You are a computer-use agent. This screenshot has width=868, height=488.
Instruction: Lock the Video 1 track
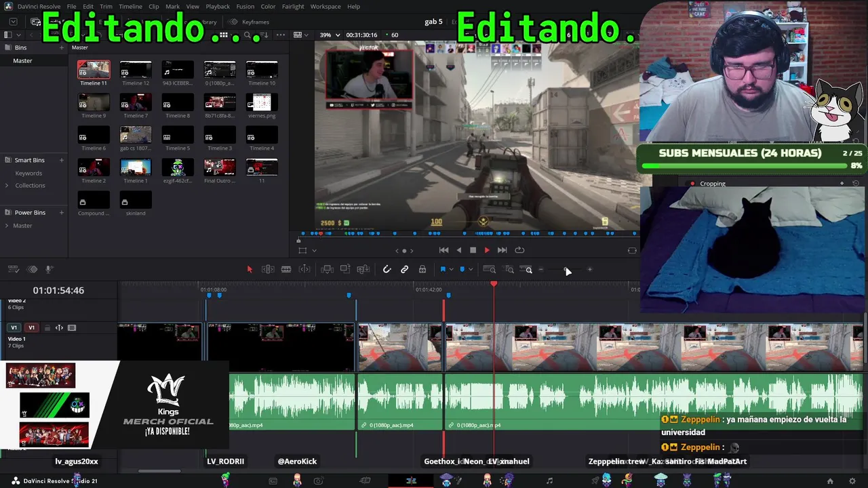pyautogui.click(x=47, y=328)
